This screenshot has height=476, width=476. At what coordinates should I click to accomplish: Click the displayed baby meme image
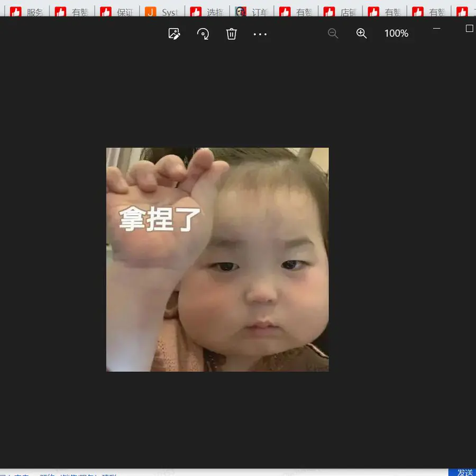coord(217,259)
